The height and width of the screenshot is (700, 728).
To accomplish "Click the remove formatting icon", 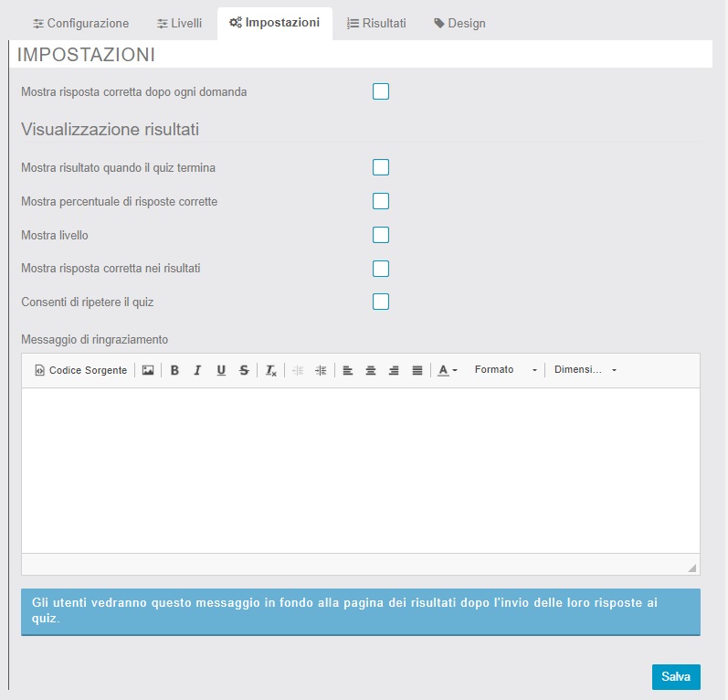I will pyautogui.click(x=271, y=370).
